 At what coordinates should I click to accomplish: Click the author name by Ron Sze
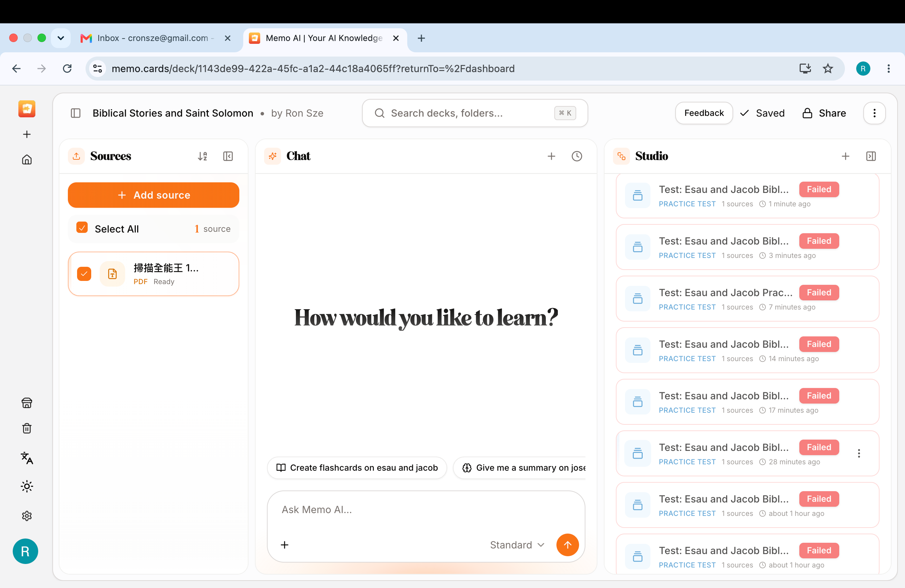(297, 113)
